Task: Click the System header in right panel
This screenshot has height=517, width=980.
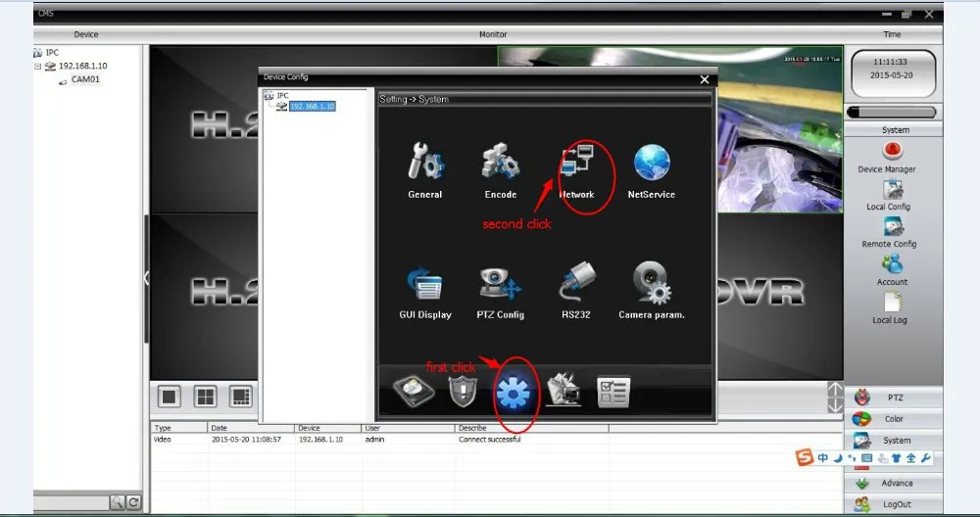Action: (895, 130)
